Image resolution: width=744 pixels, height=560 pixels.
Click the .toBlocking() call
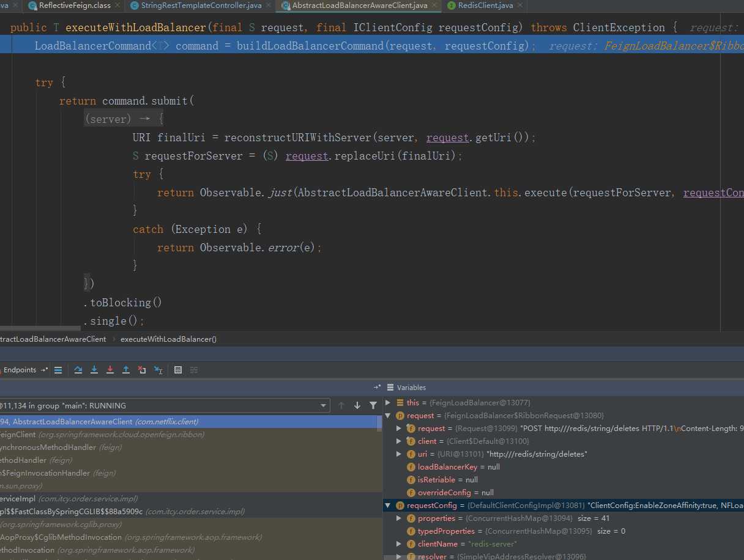click(122, 303)
